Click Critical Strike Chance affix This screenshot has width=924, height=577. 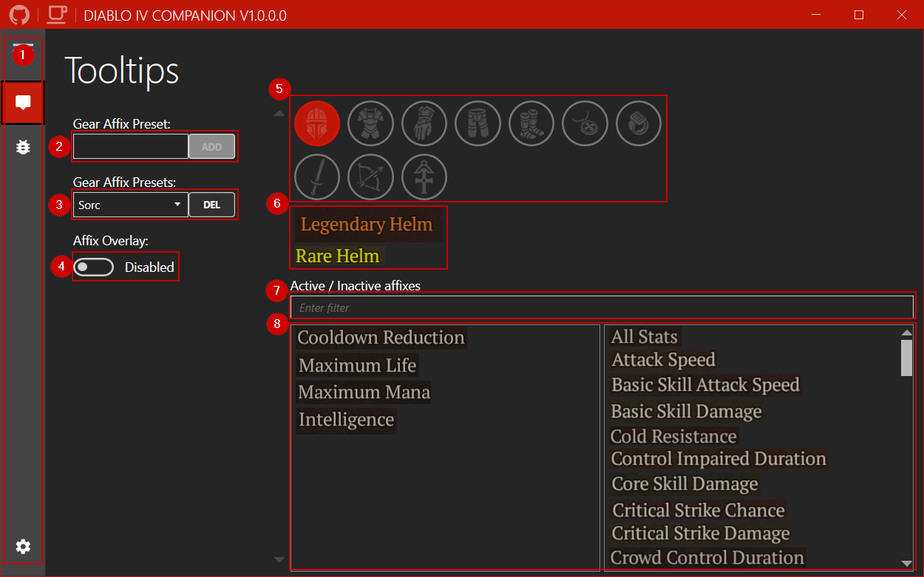click(699, 511)
